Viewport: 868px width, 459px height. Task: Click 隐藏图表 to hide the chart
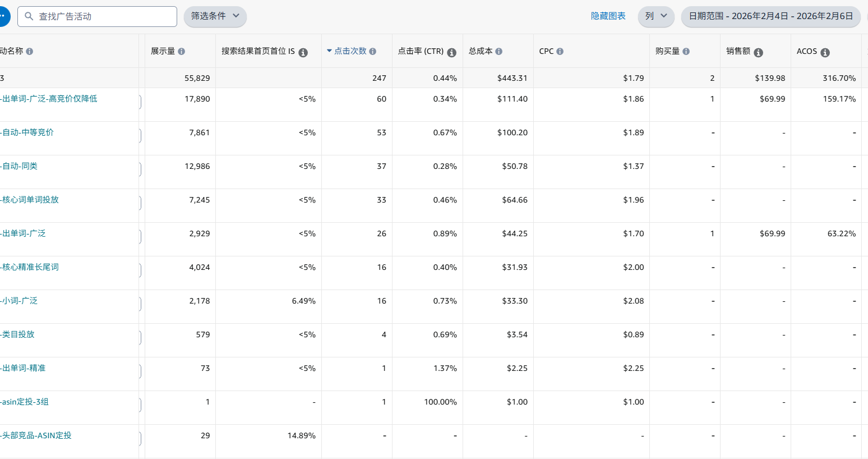point(608,16)
